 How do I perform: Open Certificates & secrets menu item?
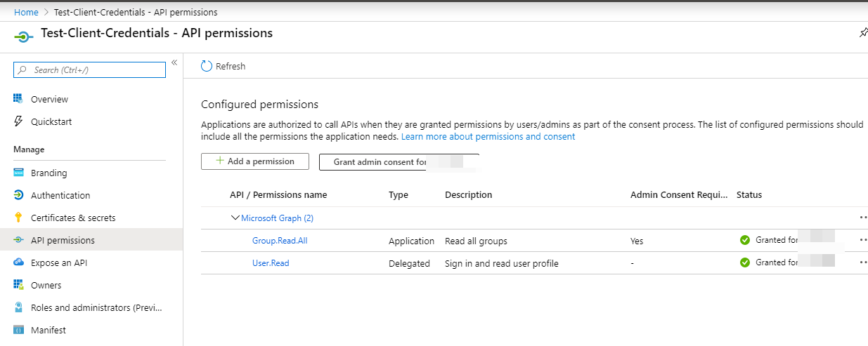pos(73,218)
